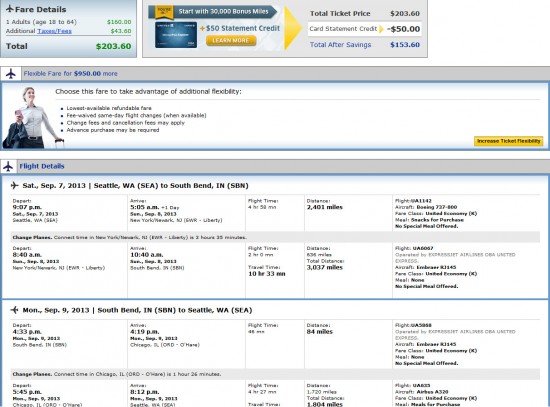Image resolution: width=550 pixels, height=407 pixels.
Task: Click the 10:40 a.m. arrival time
Action: coord(146,255)
